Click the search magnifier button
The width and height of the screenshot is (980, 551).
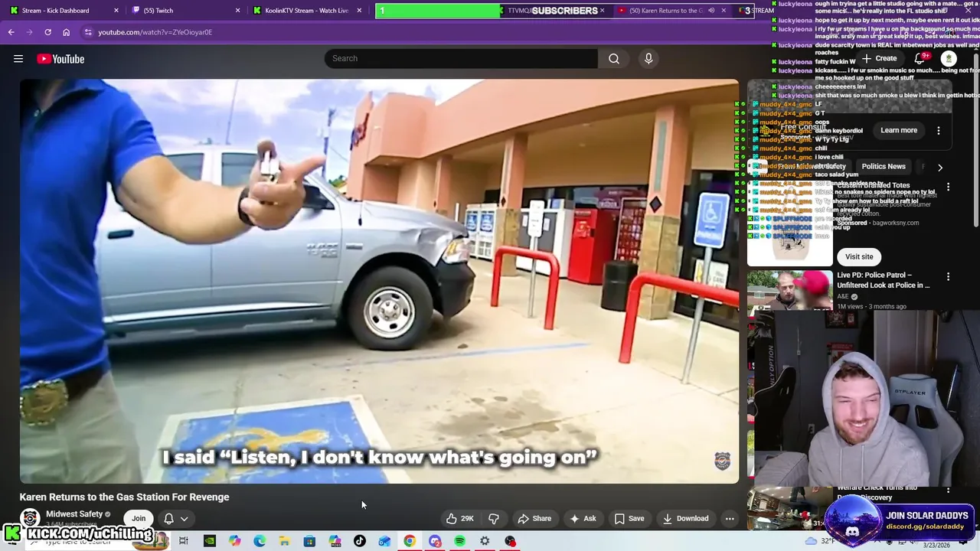point(614,58)
